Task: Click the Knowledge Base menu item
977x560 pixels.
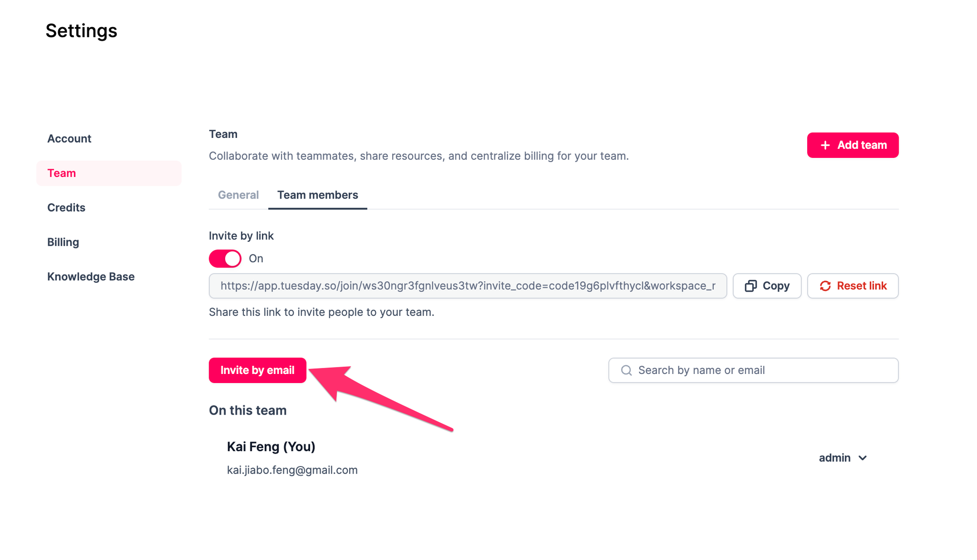Action: point(91,276)
